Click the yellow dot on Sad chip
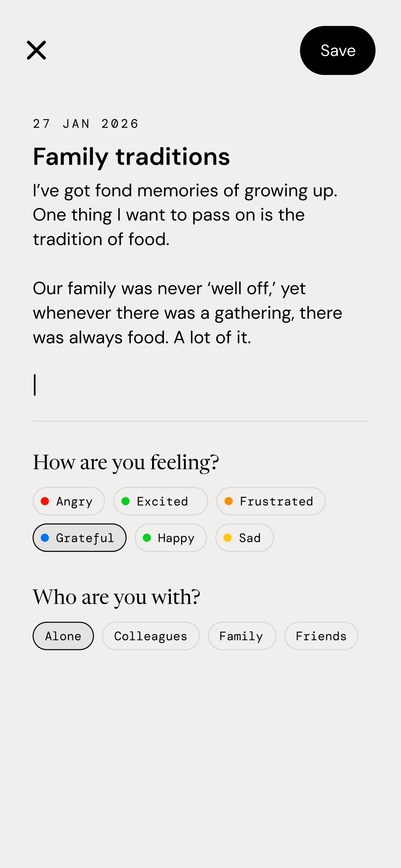Viewport: 401px width, 868px height. [228, 538]
